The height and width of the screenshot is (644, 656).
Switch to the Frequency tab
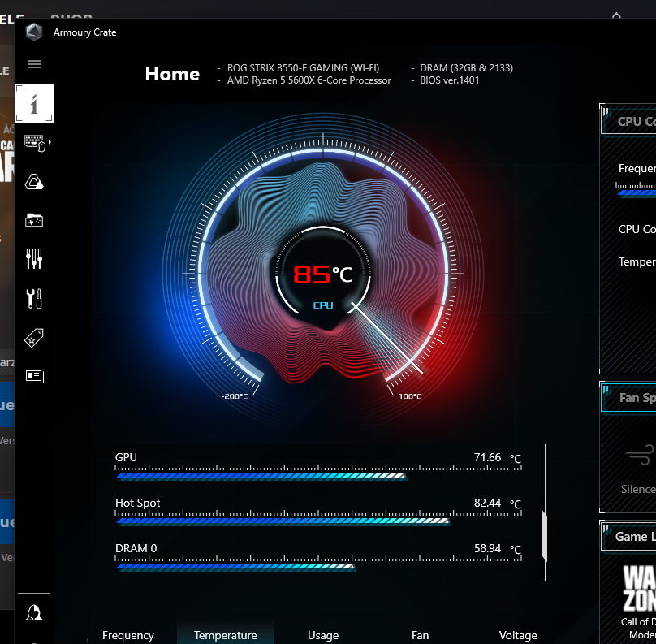tap(128, 635)
